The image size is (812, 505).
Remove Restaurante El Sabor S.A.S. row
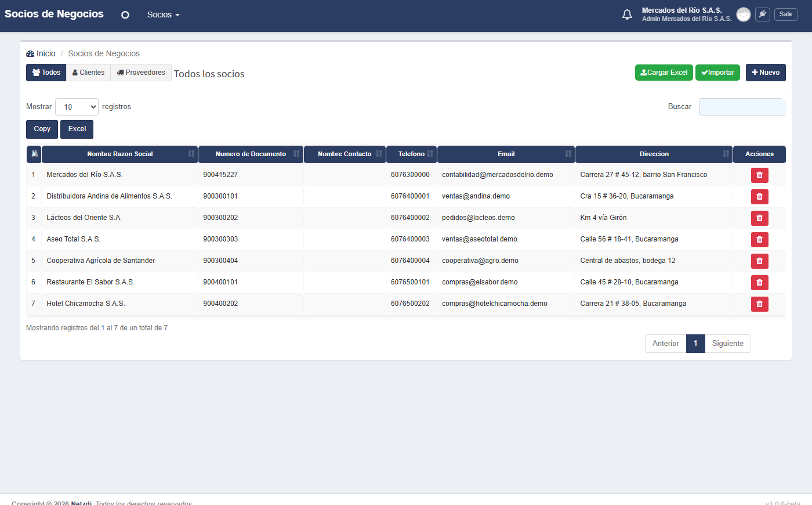tap(760, 283)
